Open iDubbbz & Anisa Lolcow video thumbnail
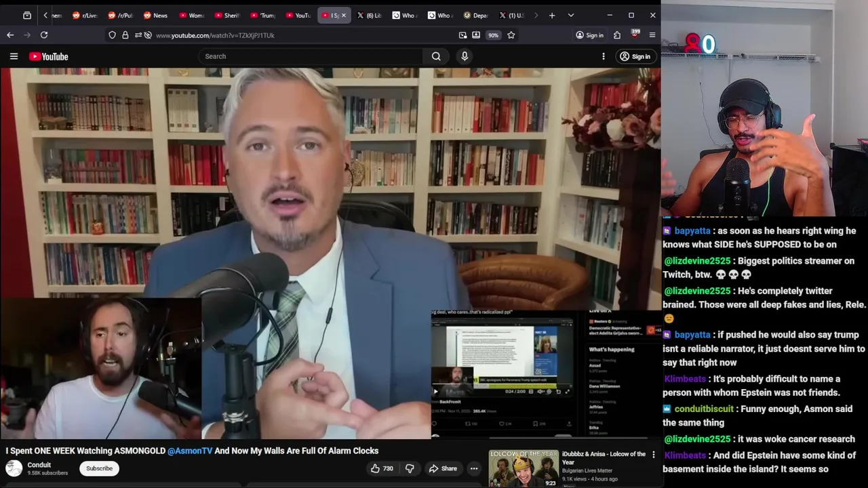This screenshot has height=488, width=868. tap(523, 468)
